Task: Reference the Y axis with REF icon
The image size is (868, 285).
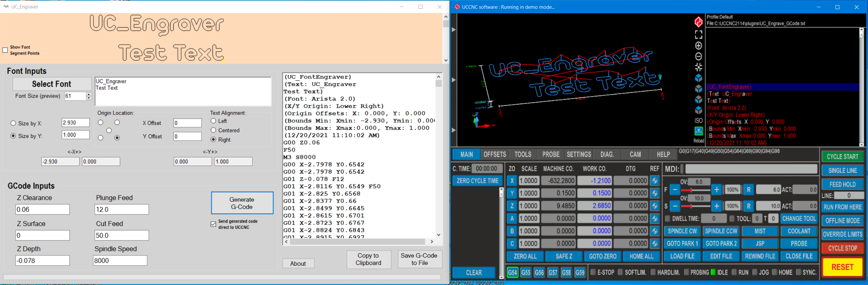Action: pyautogui.click(x=655, y=193)
